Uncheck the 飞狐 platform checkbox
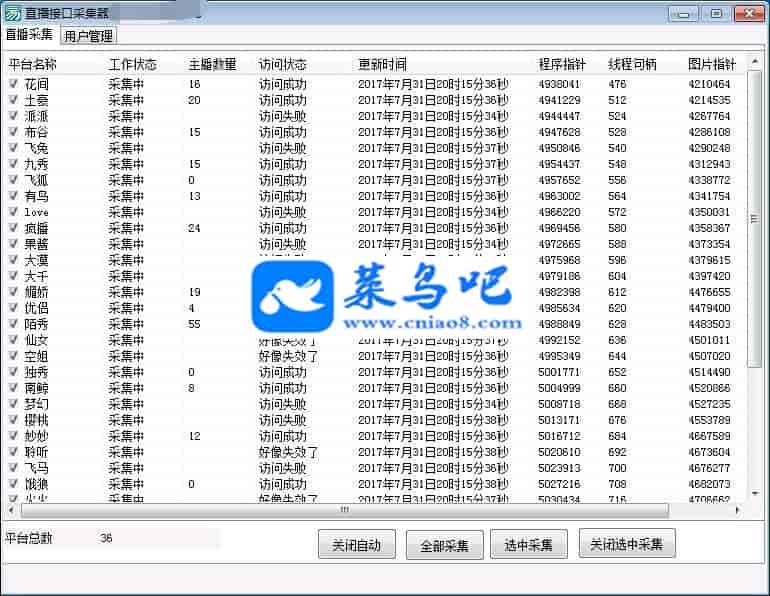 13,180
